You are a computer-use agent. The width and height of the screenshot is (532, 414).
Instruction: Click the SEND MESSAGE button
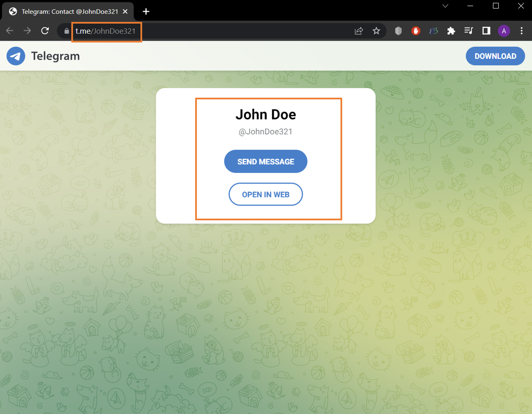point(265,161)
